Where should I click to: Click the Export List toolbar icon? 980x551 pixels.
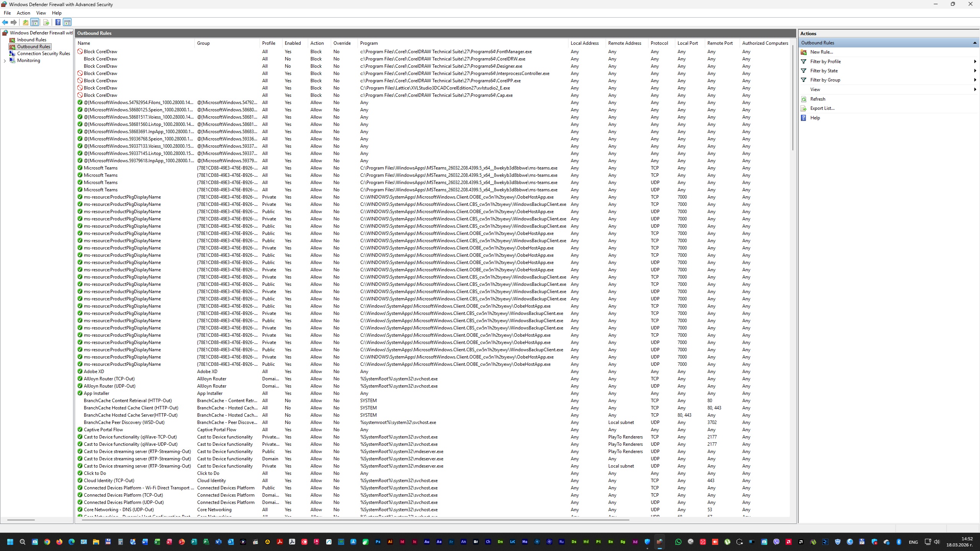pyautogui.click(x=46, y=22)
